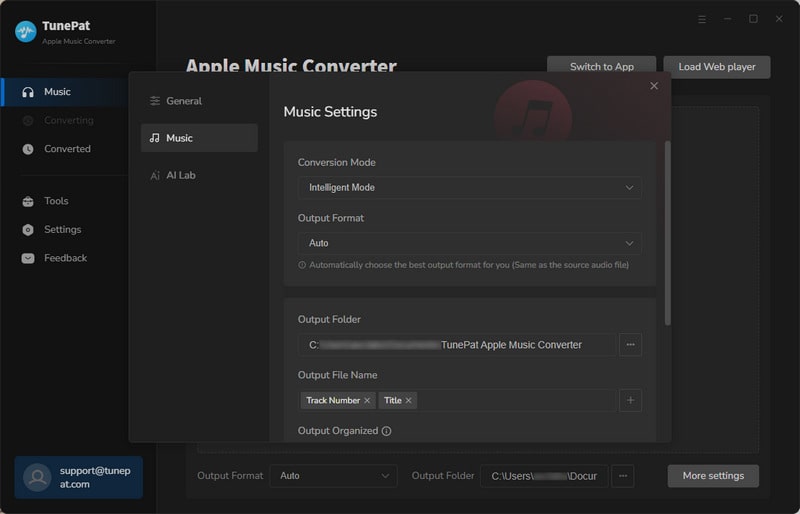Open the support@tunepat.com account panel
This screenshot has width=800, height=514.
tap(79, 477)
